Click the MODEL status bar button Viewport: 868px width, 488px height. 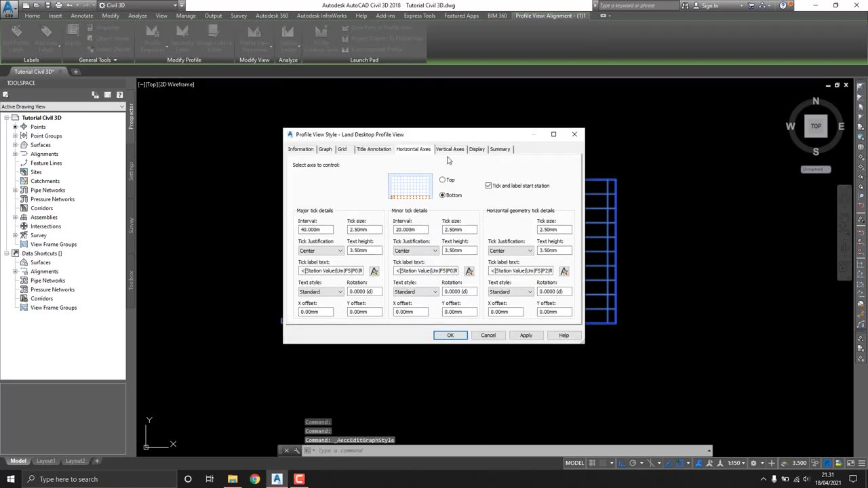[575, 463]
